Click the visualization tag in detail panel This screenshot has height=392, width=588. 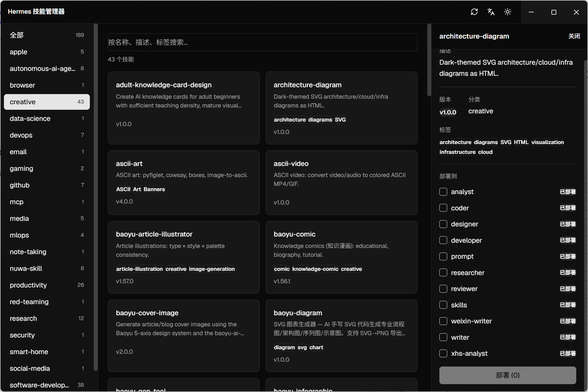(x=547, y=142)
